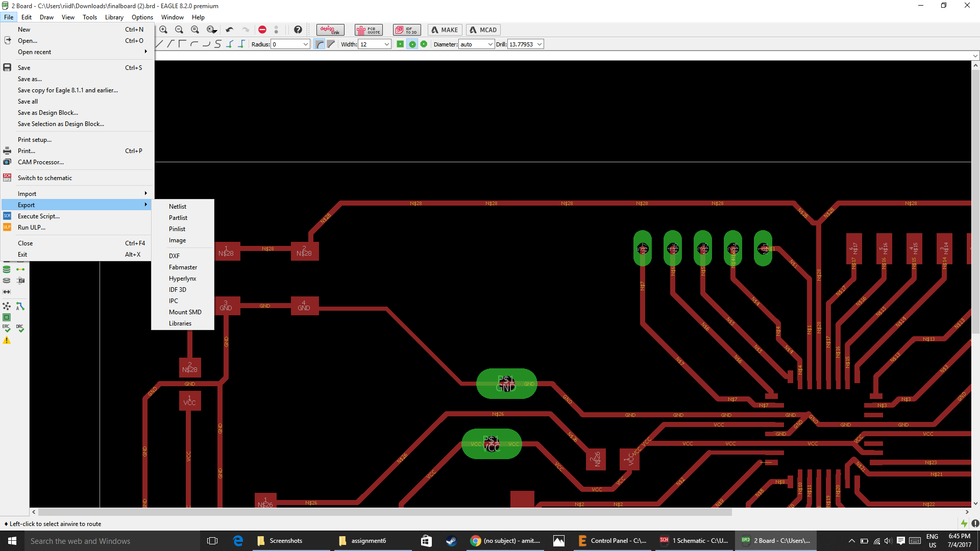Image resolution: width=980 pixels, height=551 pixels.
Task: Click the red Stop command icon
Action: pos(262,30)
